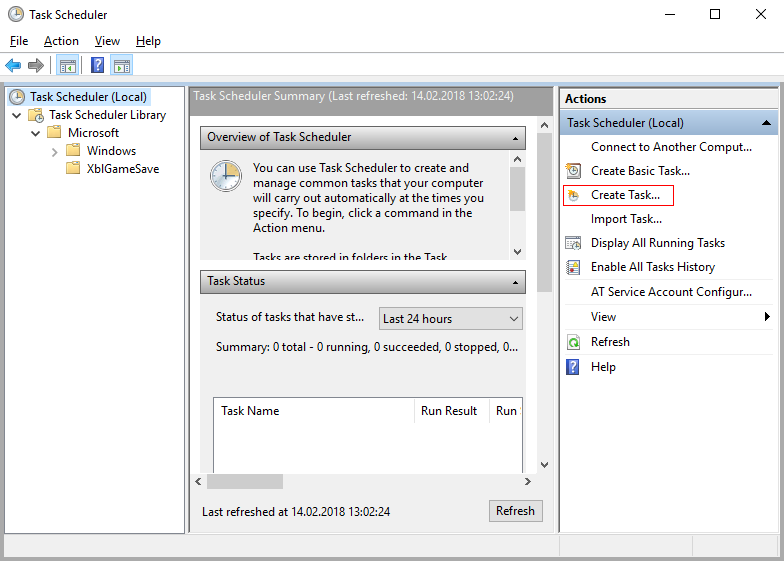Click the XblGameSave folder icon
784x561 pixels.
73,168
